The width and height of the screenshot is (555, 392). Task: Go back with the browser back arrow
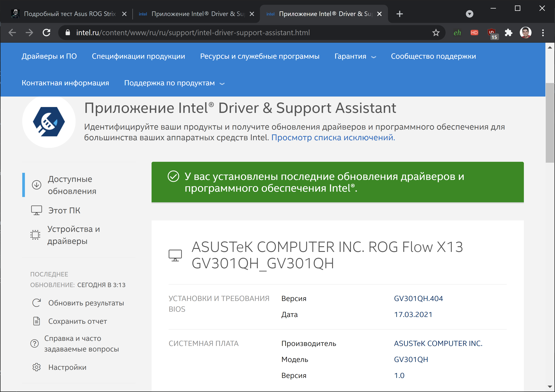coord(12,33)
